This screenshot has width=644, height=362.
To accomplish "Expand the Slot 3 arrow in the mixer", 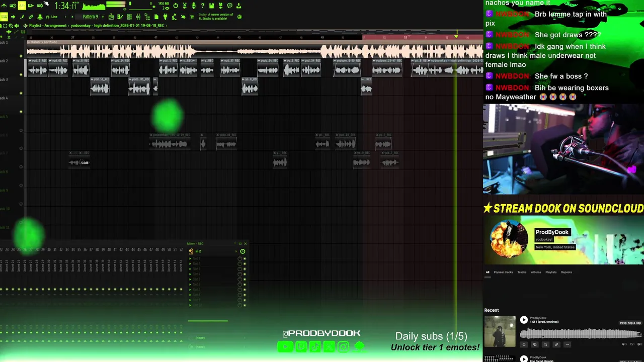I will pos(190,269).
